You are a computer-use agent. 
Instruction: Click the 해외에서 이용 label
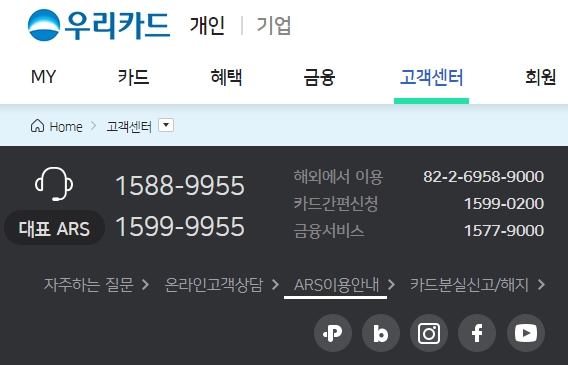click(x=338, y=177)
